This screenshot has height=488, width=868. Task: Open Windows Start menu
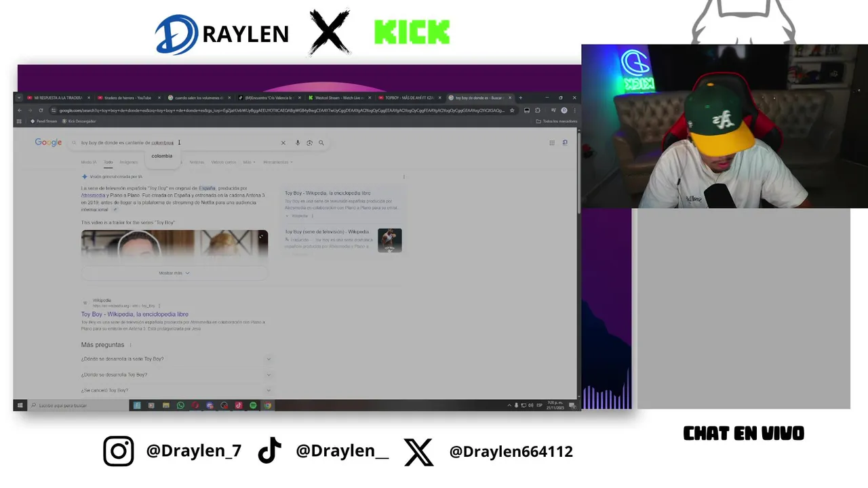[20, 405]
